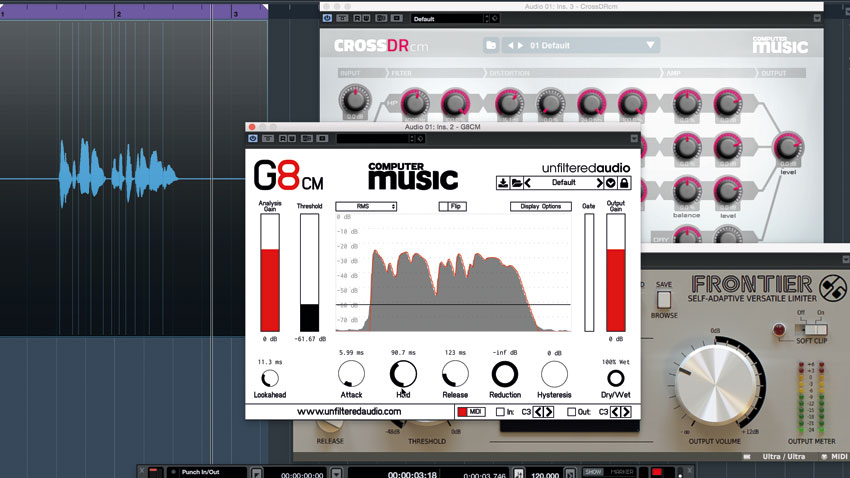Go to previous G8CM preset arrow
This screenshot has height=478, width=850.
click(527, 183)
